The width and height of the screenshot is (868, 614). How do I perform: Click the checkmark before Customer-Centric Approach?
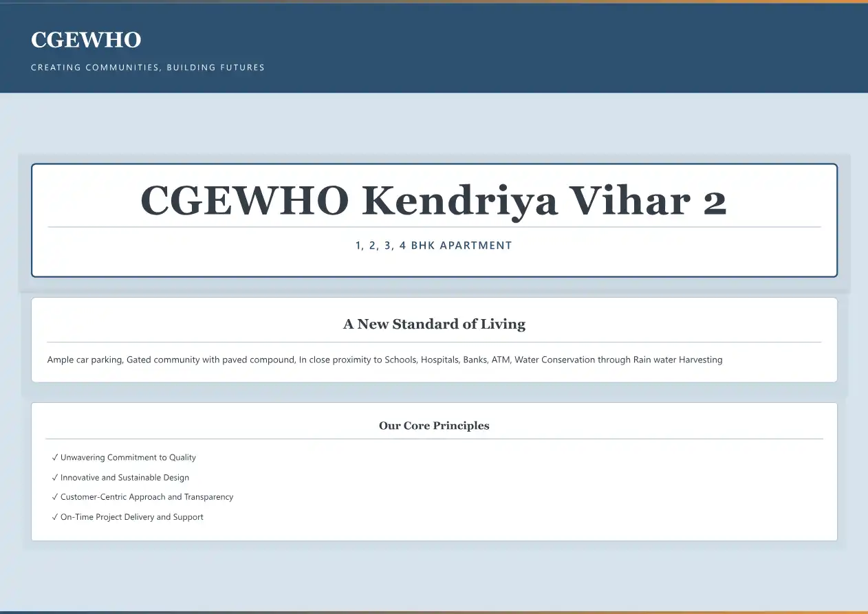pos(54,497)
